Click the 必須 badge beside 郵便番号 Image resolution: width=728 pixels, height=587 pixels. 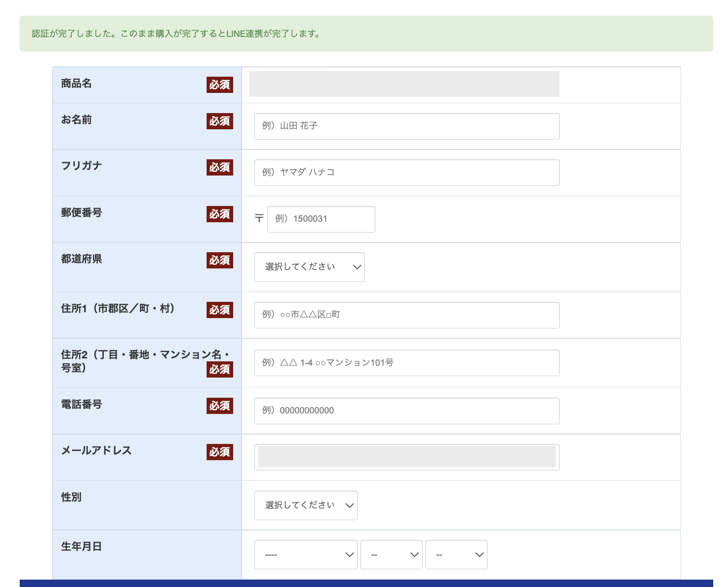pyautogui.click(x=219, y=214)
